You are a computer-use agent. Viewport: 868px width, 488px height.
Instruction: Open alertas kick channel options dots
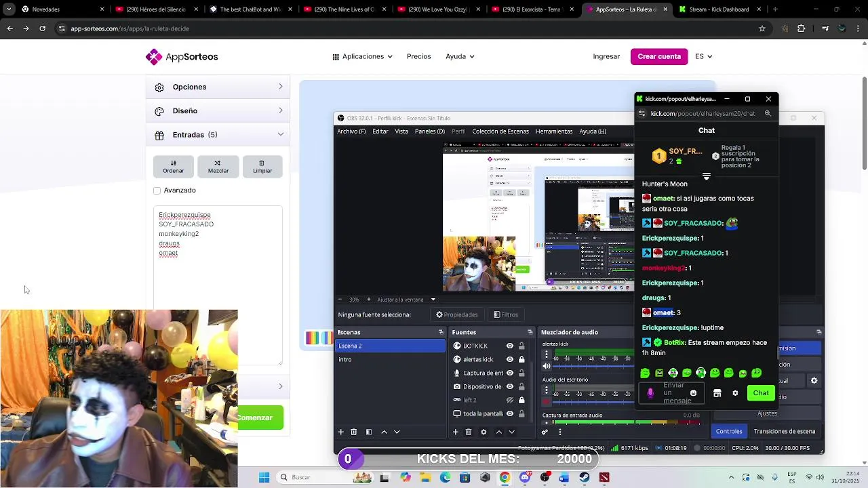(x=547, y=354)
